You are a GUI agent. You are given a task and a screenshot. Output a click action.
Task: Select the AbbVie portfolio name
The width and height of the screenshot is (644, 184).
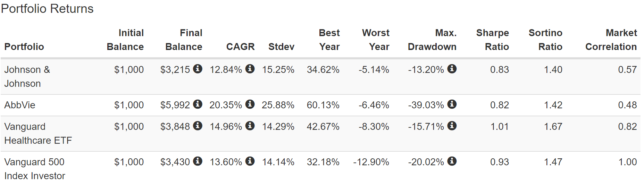[x=20, y=105]
